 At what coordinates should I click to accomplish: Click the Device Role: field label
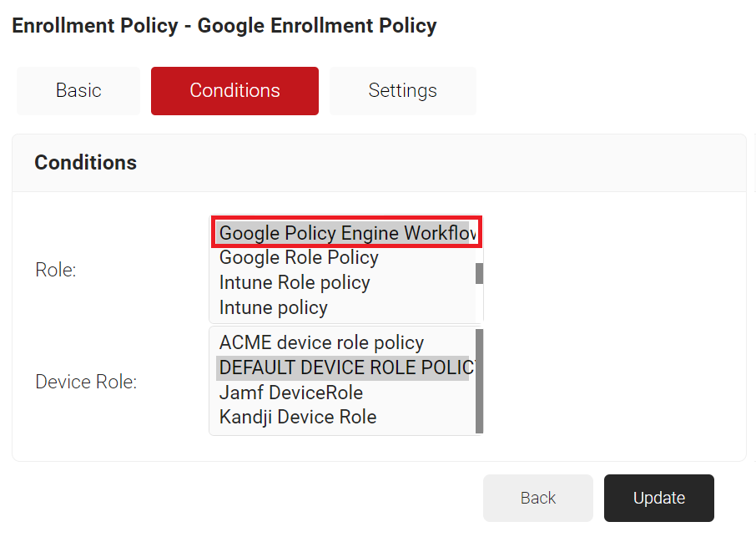coord(86,382)
